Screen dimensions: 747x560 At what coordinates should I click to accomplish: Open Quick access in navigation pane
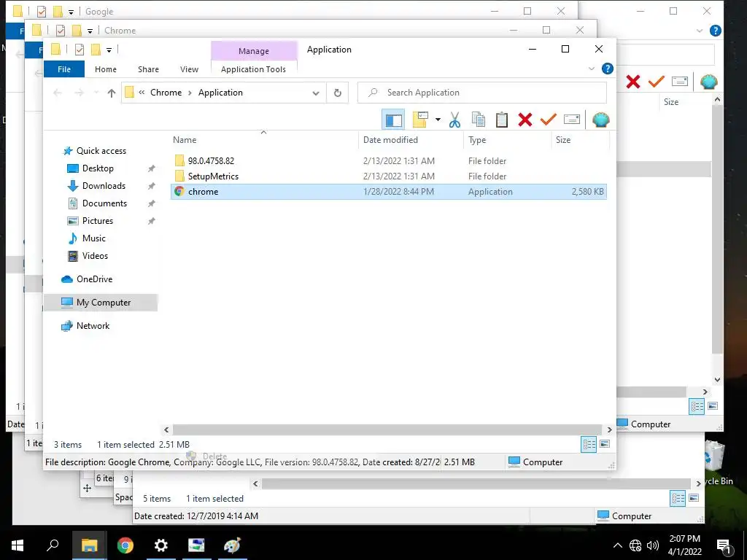click(101, 151)
